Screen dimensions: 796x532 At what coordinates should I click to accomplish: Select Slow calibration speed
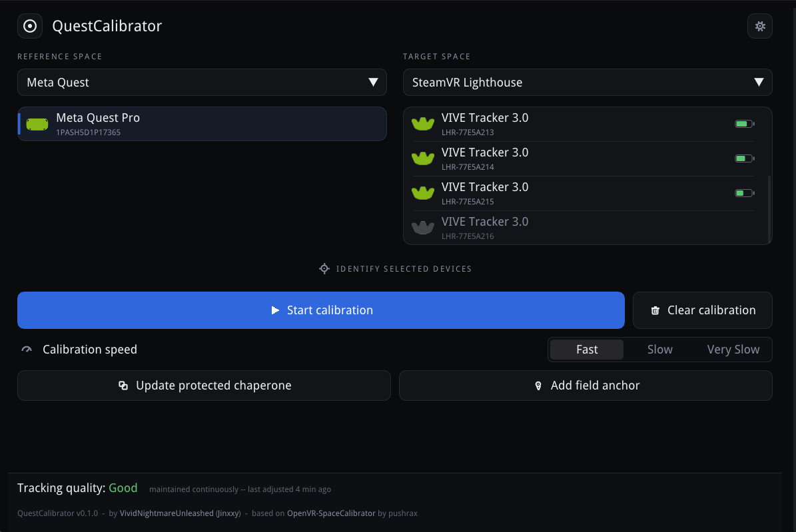tap(660, 350)
